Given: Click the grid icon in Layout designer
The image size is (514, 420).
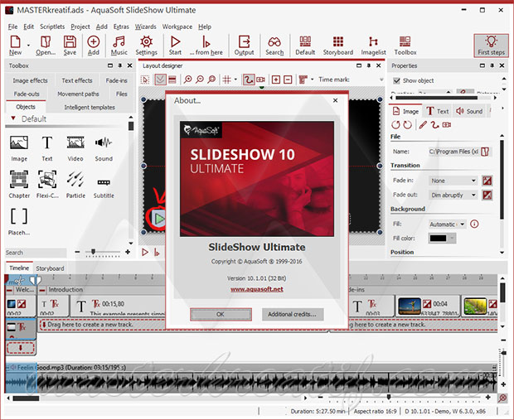Looking at the screenshot, I should pyautogui.click(x=226, y=80).
